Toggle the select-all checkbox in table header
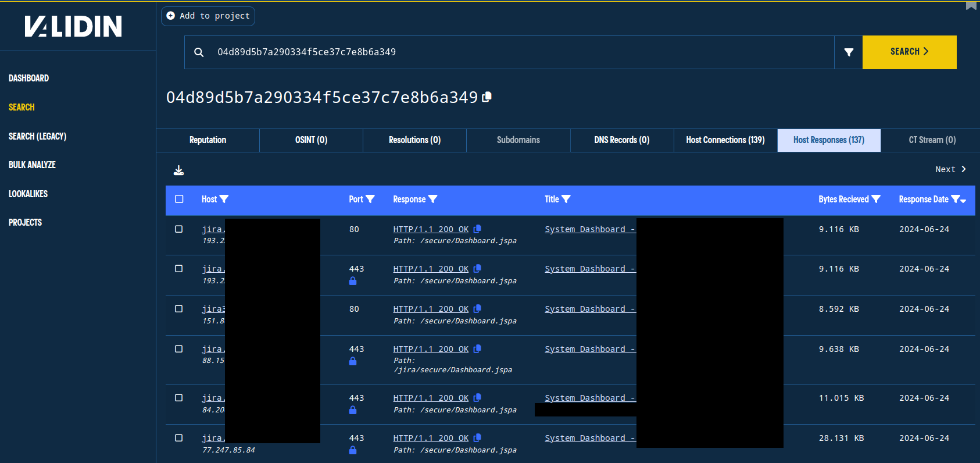The height and width of the screenshot is (463, 980). coord(179,199)
